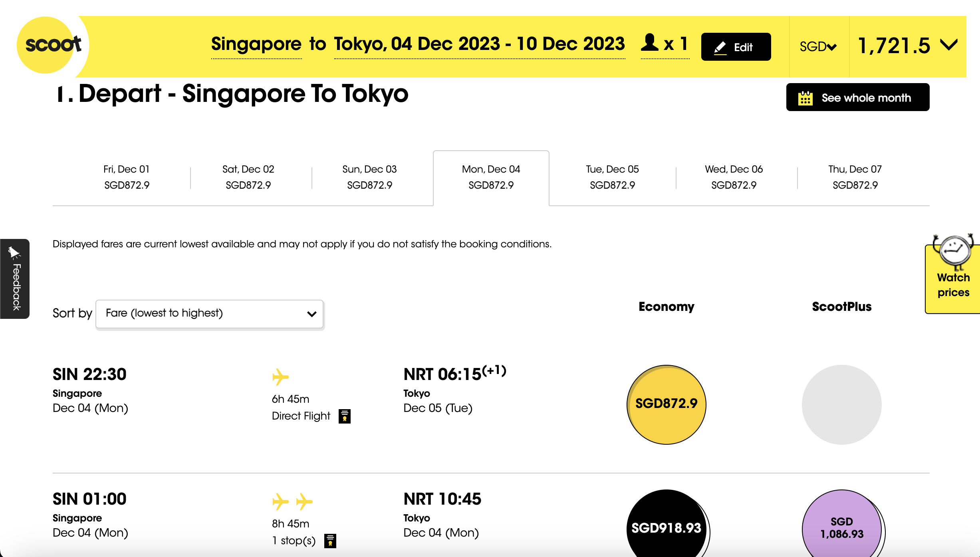Select the Tue, Dec 05 date tab

(x=612, y=177)
